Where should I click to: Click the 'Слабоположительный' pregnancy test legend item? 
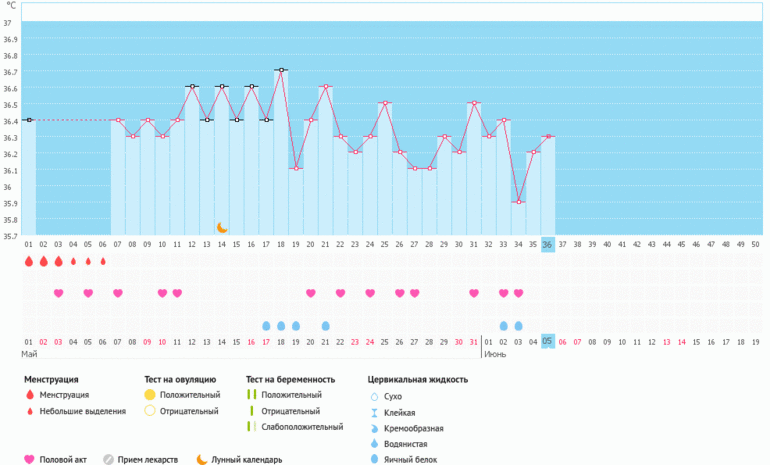[x=252, y=427]
